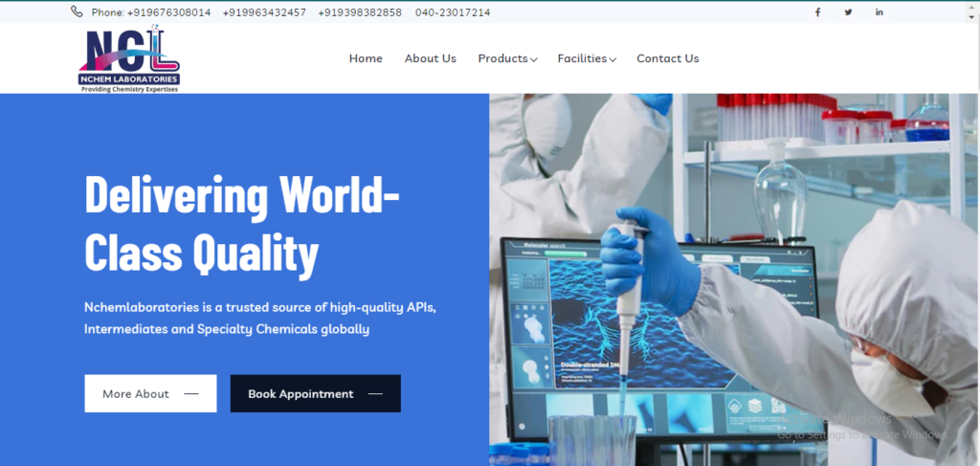Viewport: 980px width, 466px height.
Task: Open the LinkedIn social icon
Action: (x=879, y=11)
